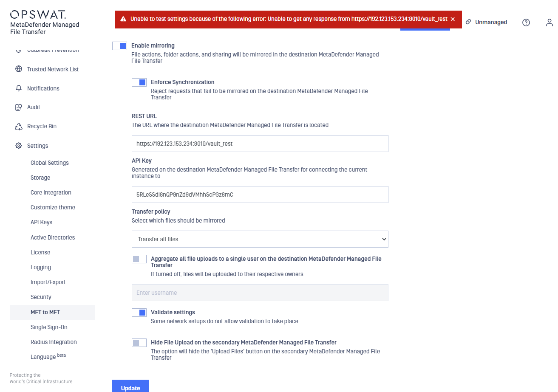This screenshot has height=392, width=558.
Task: Click the Trusted Network List globe icon
Action: [x=18, y=69]
